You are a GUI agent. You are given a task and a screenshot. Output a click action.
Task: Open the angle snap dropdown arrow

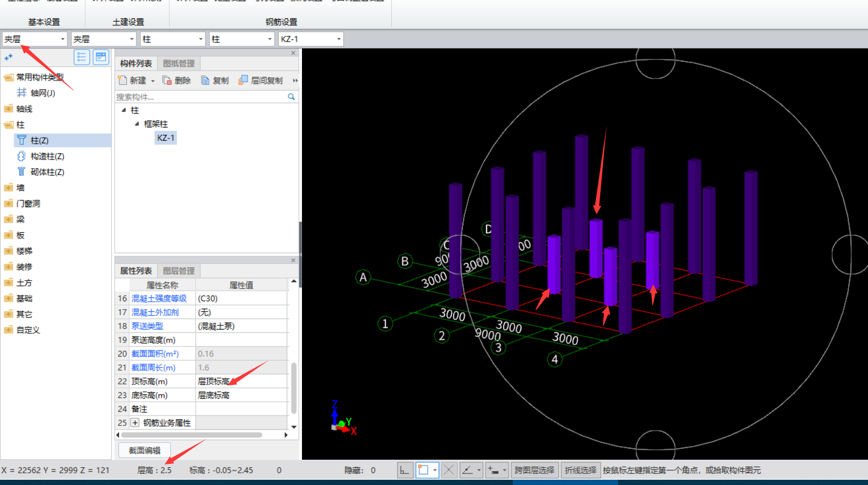click(479, 470)
